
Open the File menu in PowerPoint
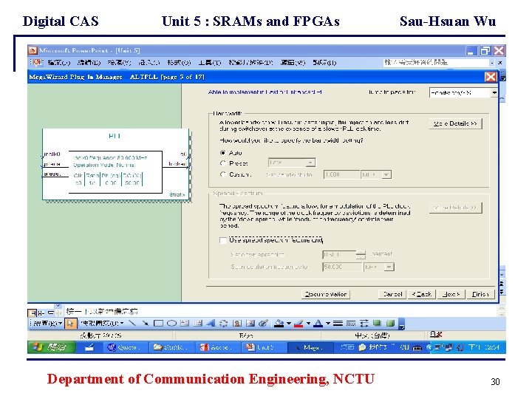pos(58,62)
